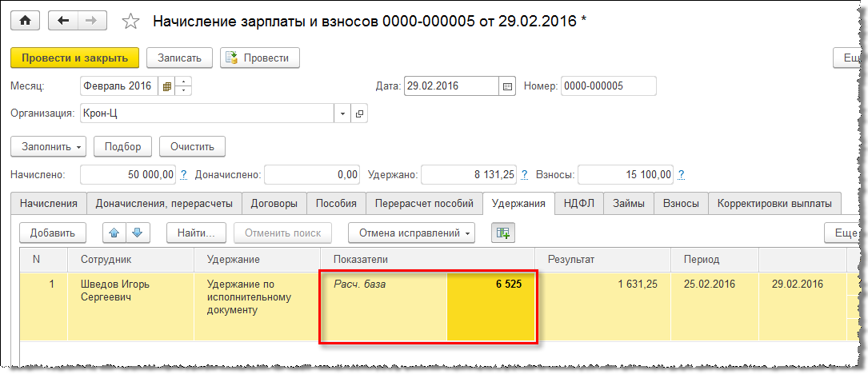Move the row up with the arrow
Image resolution: width=868 pixels, height=374 pixels.
tap(114, 233)
